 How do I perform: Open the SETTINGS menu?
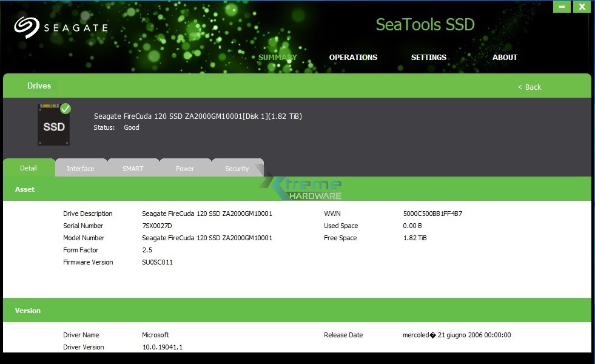pos(428,57)
